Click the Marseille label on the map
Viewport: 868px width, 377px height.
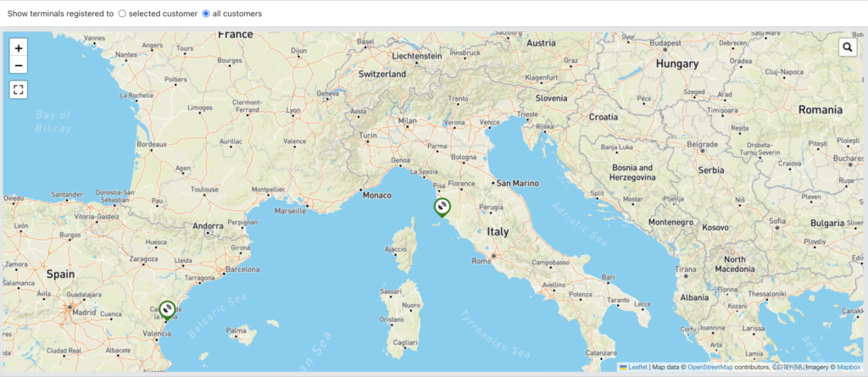(x=292, y=210)
